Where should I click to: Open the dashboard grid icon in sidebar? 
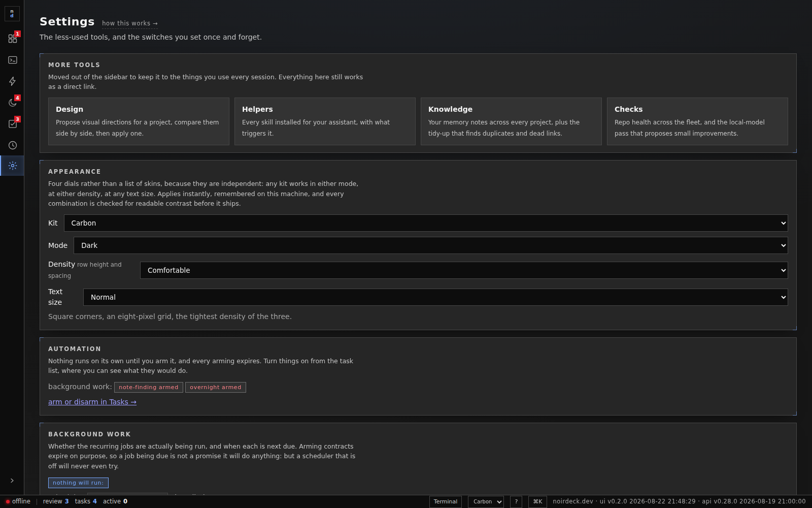pos(12,39)
